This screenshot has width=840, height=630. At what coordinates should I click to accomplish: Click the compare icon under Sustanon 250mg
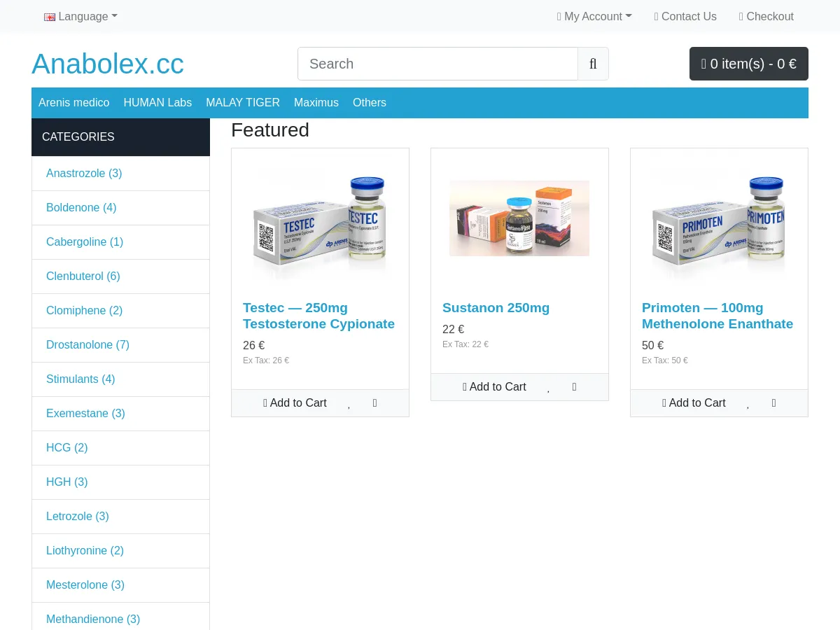click(574, 387)
